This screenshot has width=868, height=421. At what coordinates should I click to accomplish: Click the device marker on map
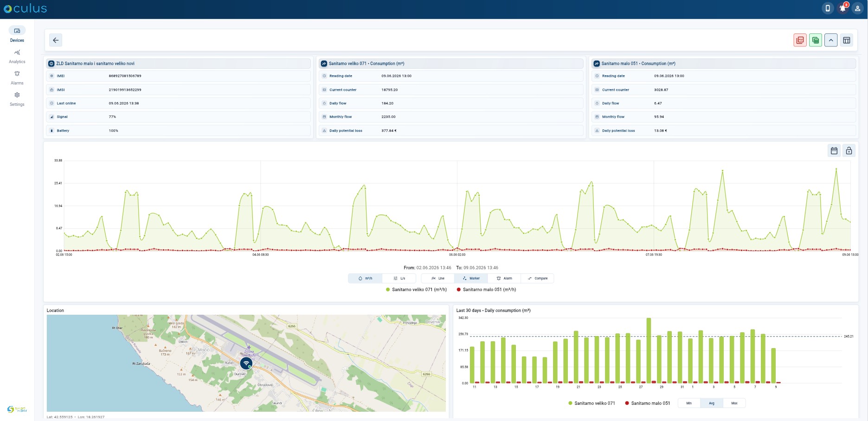pos(246,363)
